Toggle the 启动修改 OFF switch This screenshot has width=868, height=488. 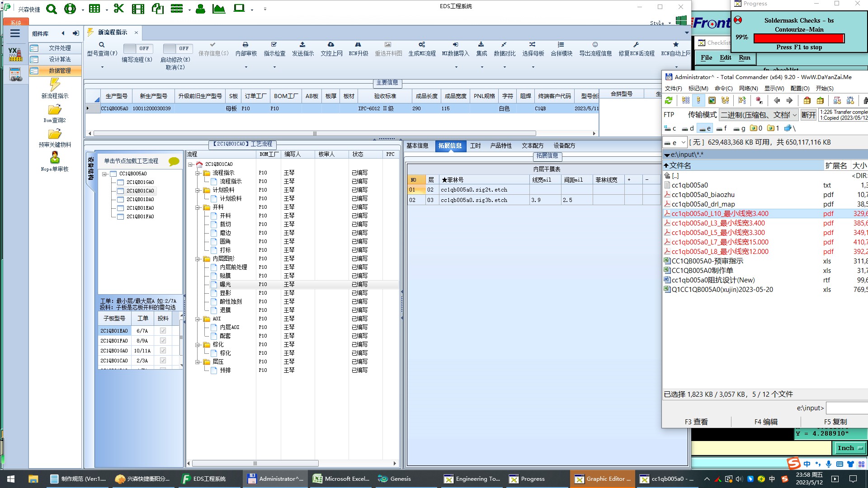177,48
